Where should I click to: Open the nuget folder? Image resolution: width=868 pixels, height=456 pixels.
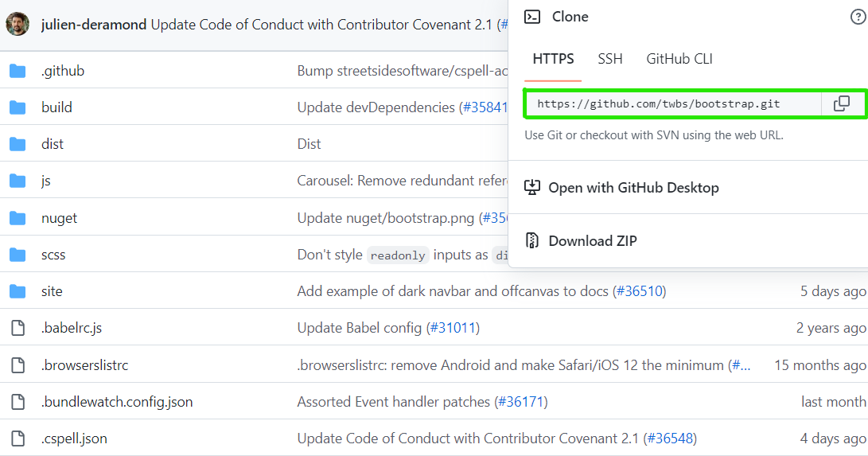tap(59, 218)
